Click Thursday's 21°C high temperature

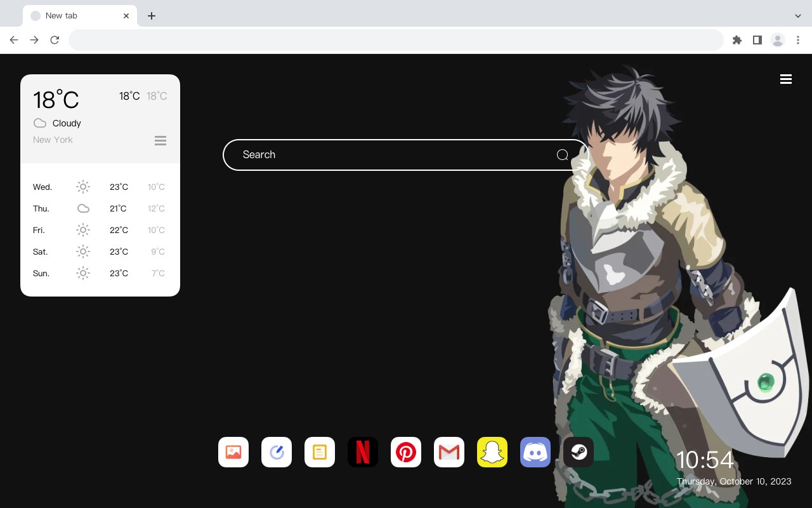pos(118,208)
